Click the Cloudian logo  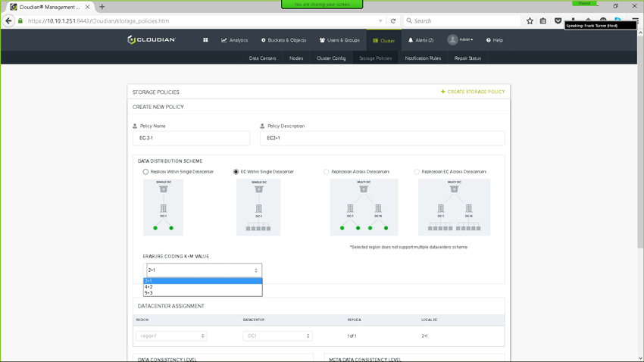coord(152,40)
